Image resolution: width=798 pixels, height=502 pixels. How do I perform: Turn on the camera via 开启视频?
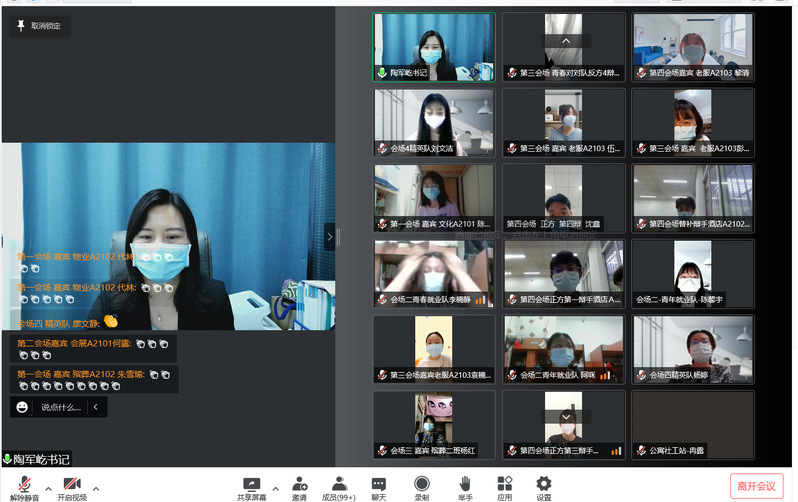[x=71, y=486]
